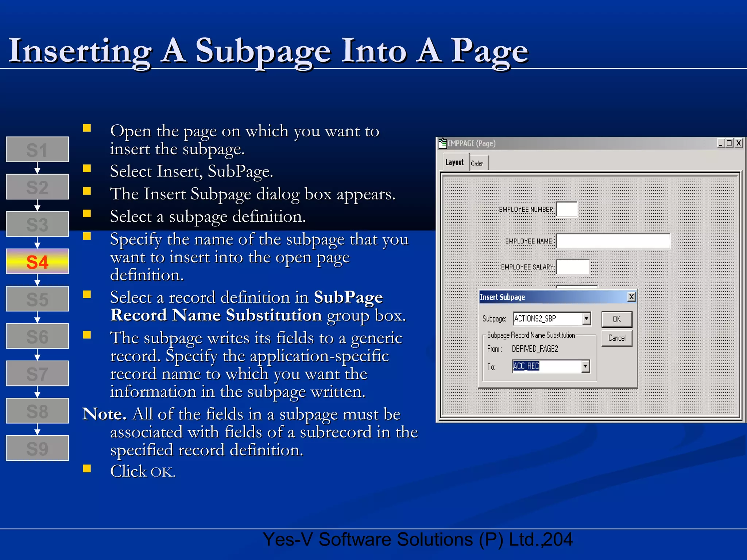Close the EMPPAGE window
747x560 pixels.
(x=739, y=143)
